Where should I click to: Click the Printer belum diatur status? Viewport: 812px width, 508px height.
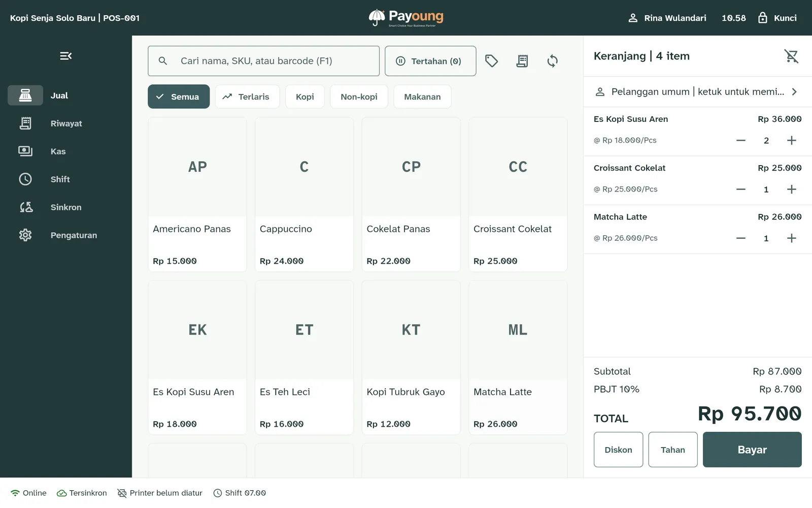(x=160, y=493)
